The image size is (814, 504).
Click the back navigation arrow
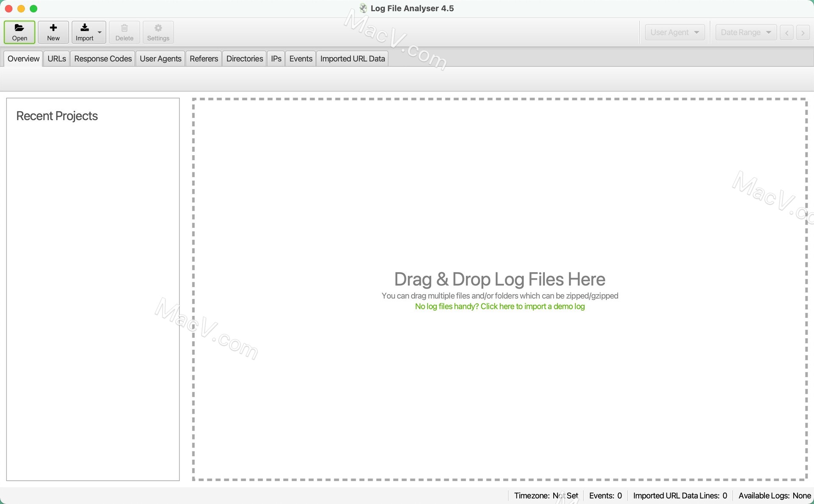(787, 32)
